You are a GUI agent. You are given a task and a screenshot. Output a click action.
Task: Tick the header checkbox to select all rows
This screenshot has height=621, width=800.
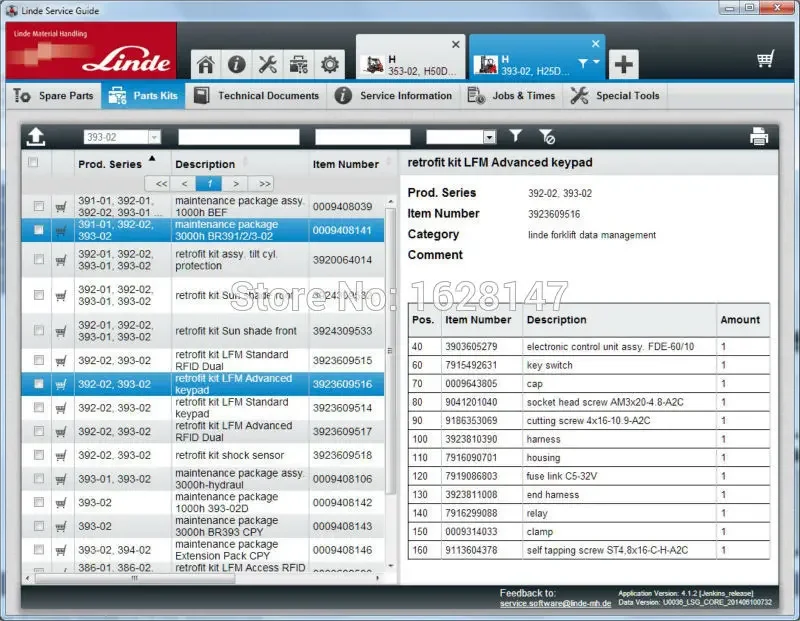tap(33, 161)
